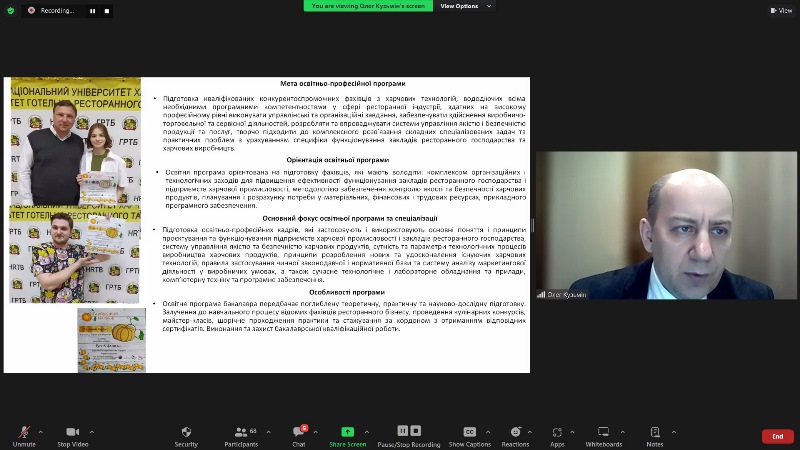Expand chevron beside Chat

click(x=316, y=432)
